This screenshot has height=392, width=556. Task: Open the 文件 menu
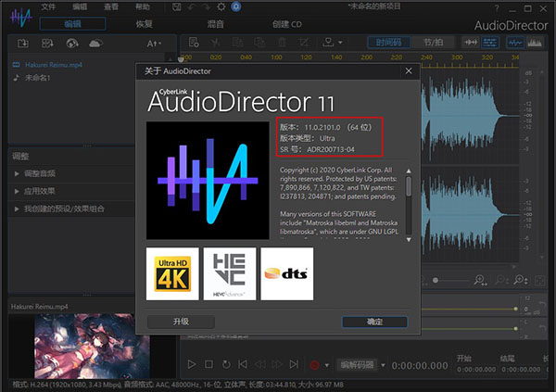coord(48,7)
